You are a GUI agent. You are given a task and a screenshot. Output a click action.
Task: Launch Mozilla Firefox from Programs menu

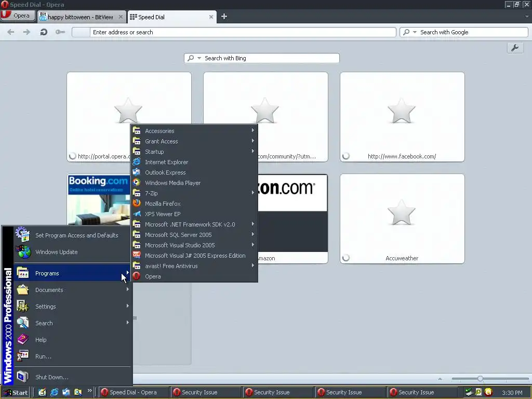click(x=194, y=204)
